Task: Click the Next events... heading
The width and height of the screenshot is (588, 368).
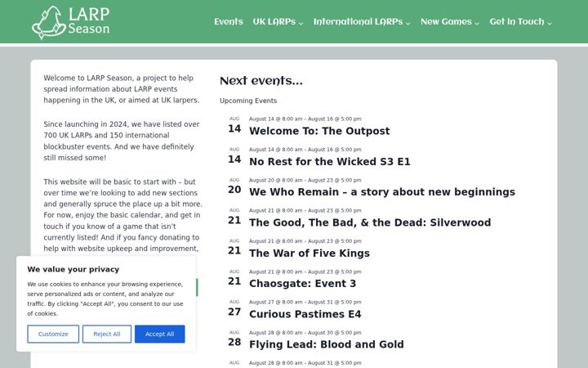Action: [x=261, y=81]
